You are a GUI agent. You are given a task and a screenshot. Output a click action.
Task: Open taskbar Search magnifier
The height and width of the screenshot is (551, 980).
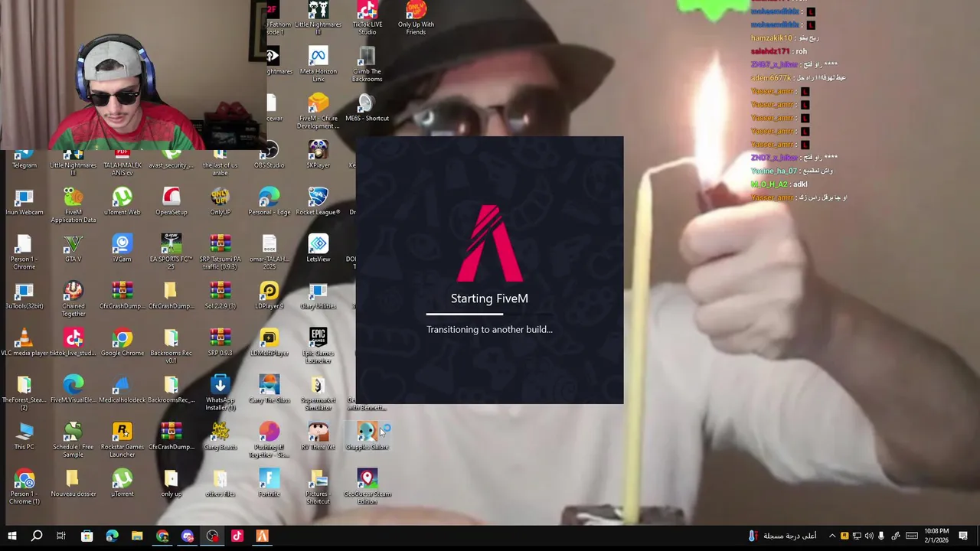click(x=37, y=536)
